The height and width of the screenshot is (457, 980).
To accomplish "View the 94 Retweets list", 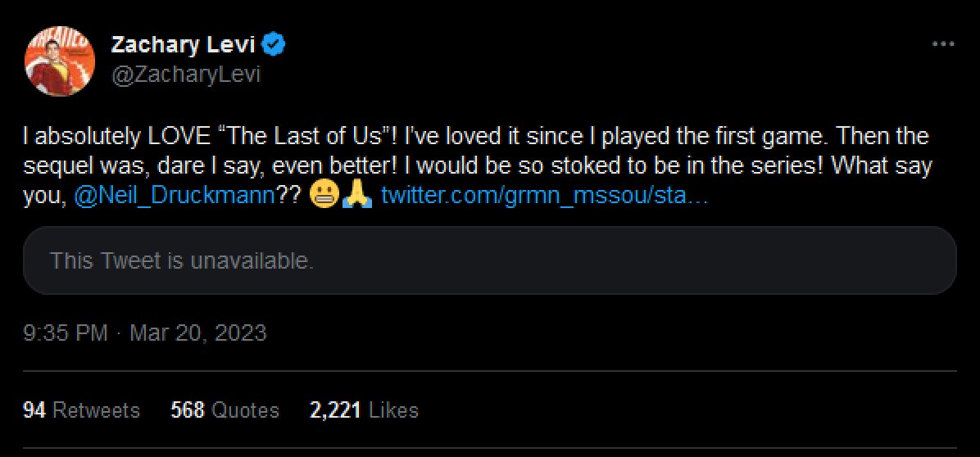I will [81, 409].
